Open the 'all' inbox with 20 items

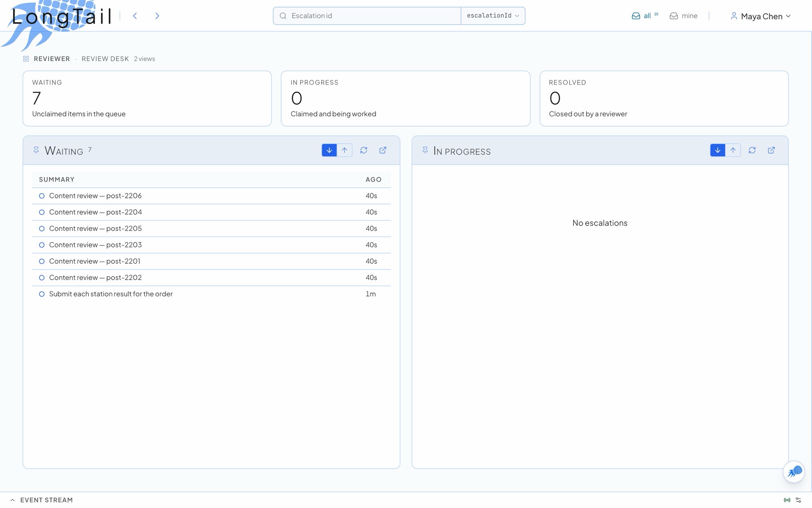[x=645, y=16]
